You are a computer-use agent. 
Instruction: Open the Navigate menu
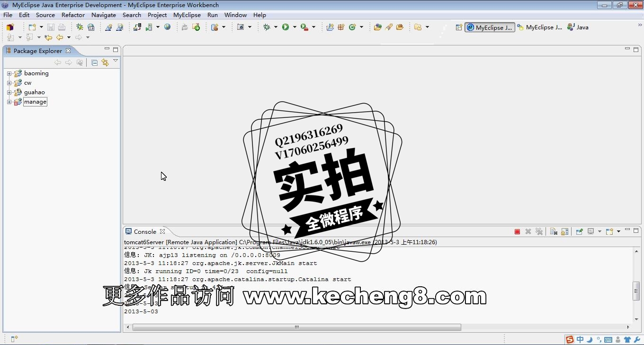(104, 15)
